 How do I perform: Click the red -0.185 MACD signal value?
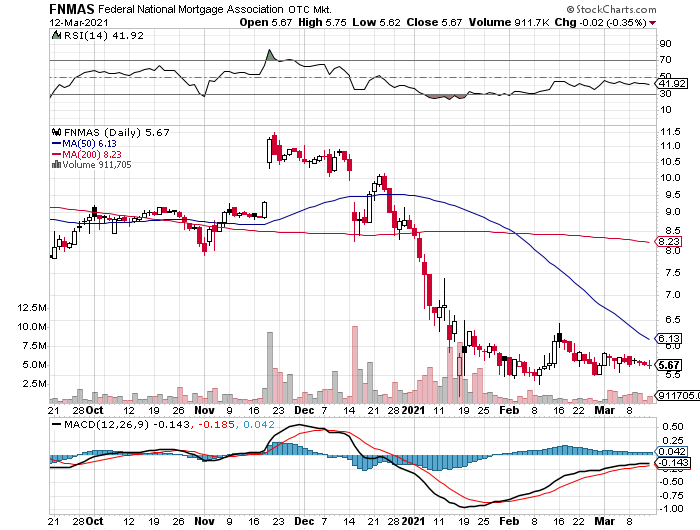(217, 425)
